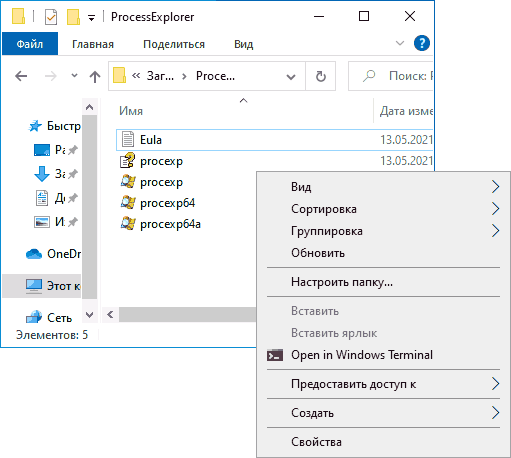
Task: Open the quick access toolbar customize dropdown
Action: point(91,17)
